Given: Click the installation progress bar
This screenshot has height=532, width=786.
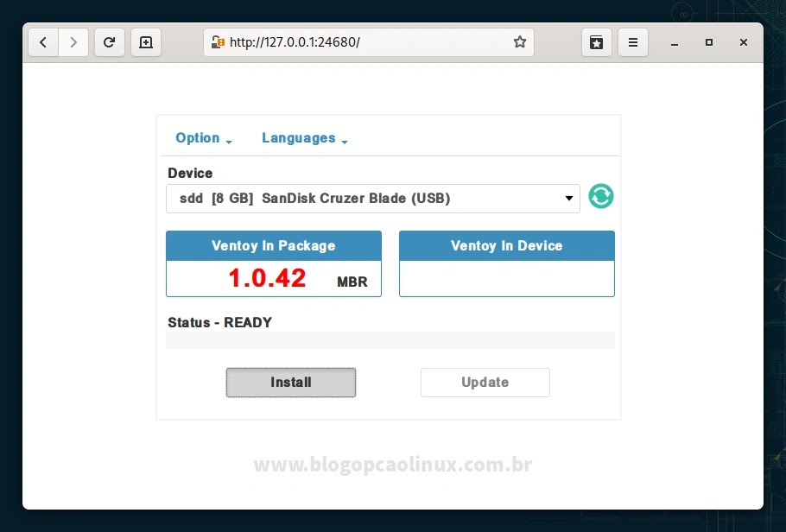Looking at the screenshot, I should pyautogui.click(x=390, y=340).
